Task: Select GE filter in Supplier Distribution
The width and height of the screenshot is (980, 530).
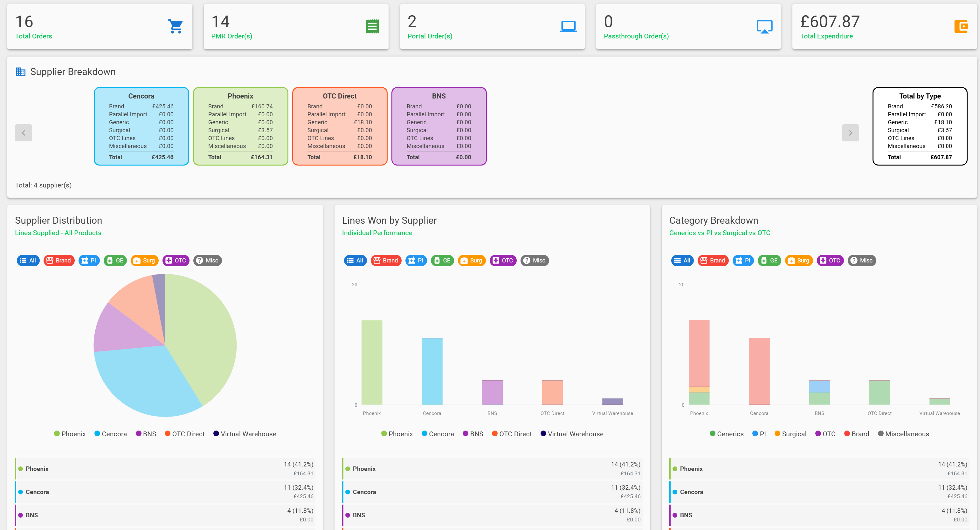Action: point(115,261)
